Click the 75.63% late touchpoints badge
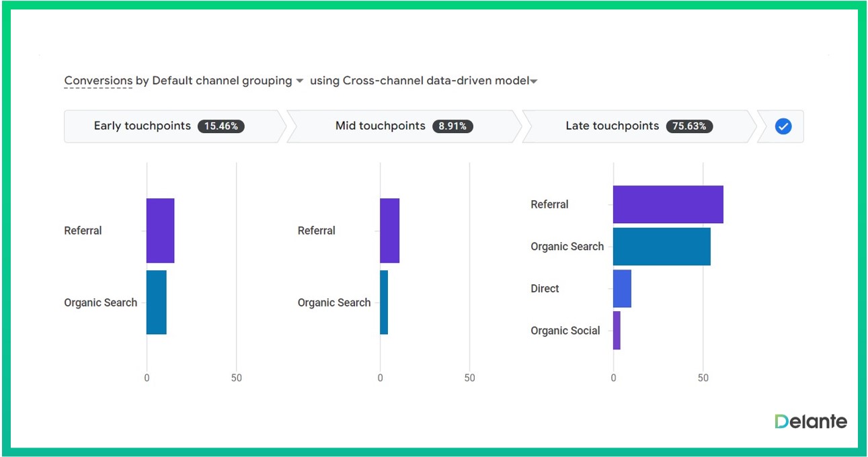 689,126
